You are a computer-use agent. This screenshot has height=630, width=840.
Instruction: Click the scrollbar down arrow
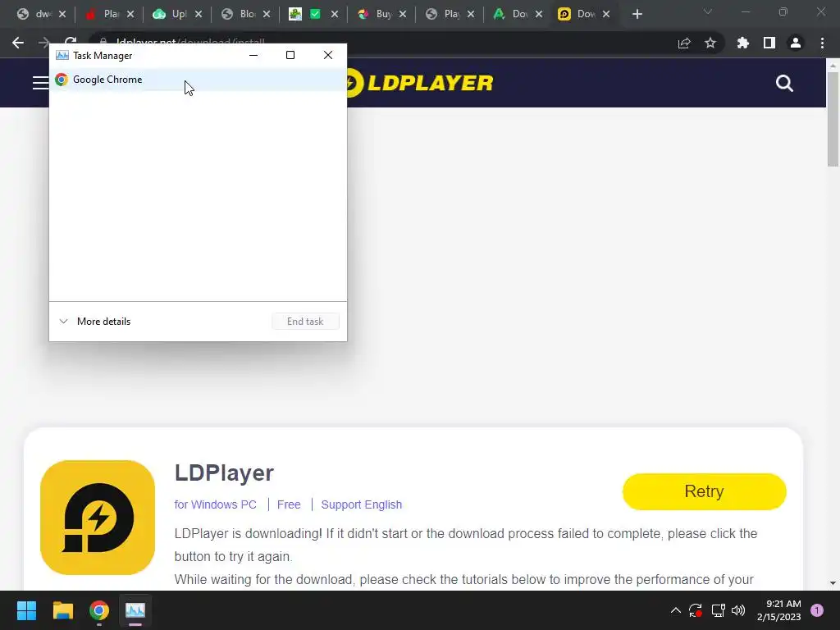click(x=833, y=583)
